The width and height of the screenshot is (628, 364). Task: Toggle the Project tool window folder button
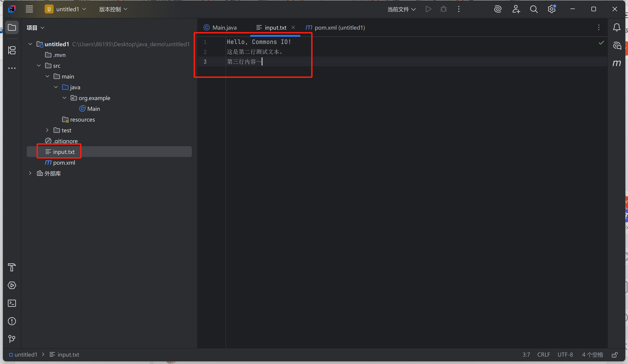coord(12,27)
